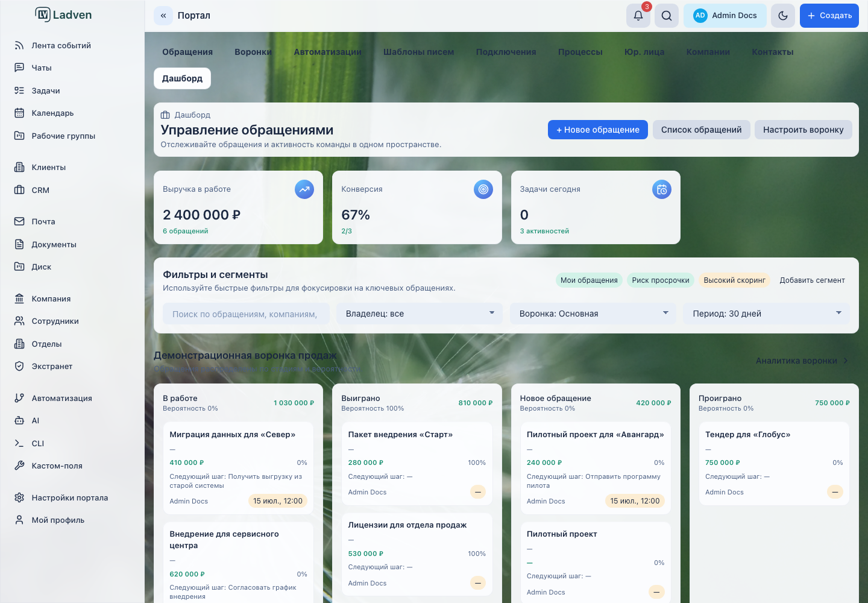Switch to the Автоматизации tab
The width and height of the screenshot is (868, 603).
tap(328, 52)
